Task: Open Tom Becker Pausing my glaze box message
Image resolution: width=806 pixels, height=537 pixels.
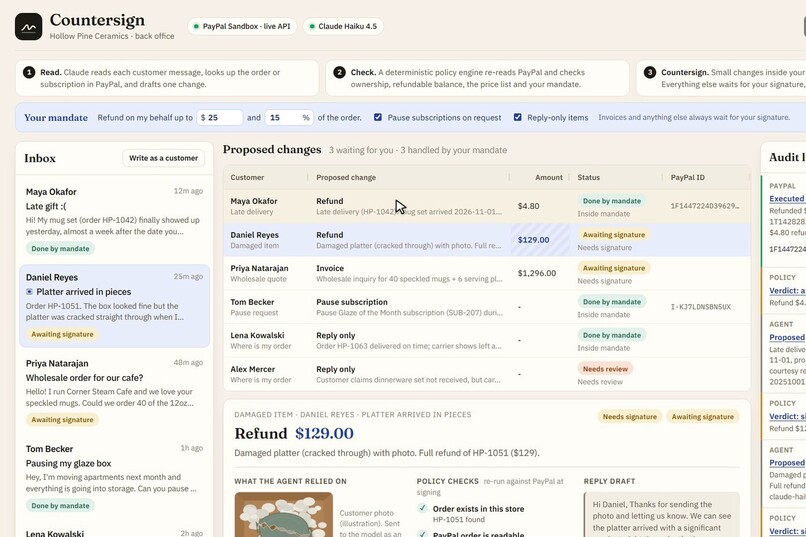Action: [114, 477]
